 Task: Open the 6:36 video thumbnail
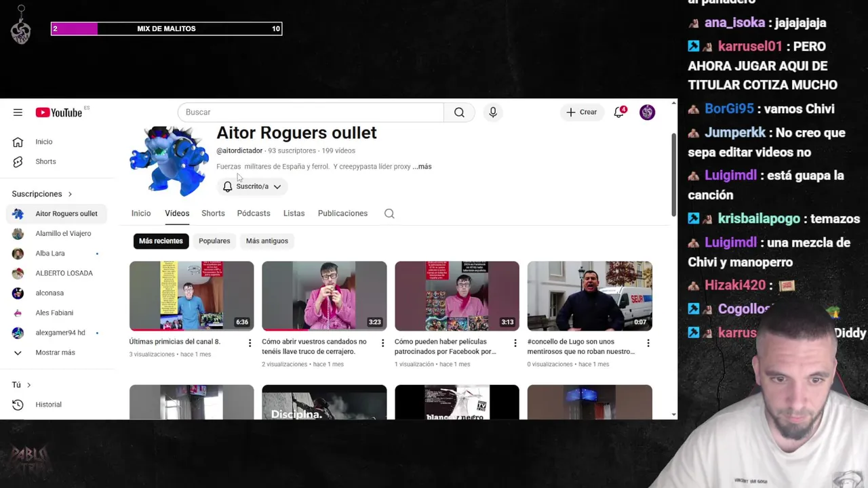pos(192,296)
